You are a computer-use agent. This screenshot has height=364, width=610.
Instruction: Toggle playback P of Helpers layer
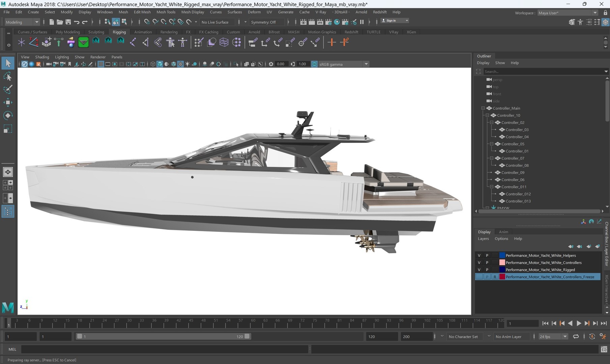pyautogui.click(x=487, y=255)
